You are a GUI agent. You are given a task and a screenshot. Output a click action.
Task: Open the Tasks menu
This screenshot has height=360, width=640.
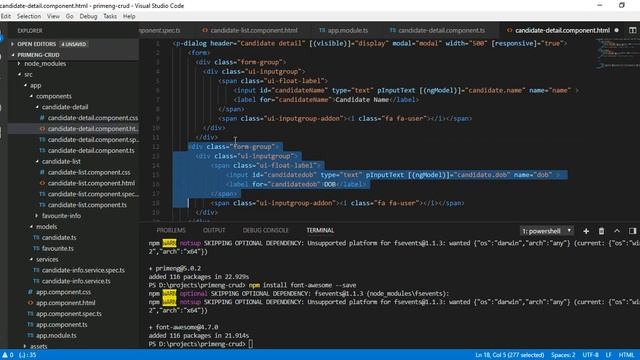click(x=110, y=16)
